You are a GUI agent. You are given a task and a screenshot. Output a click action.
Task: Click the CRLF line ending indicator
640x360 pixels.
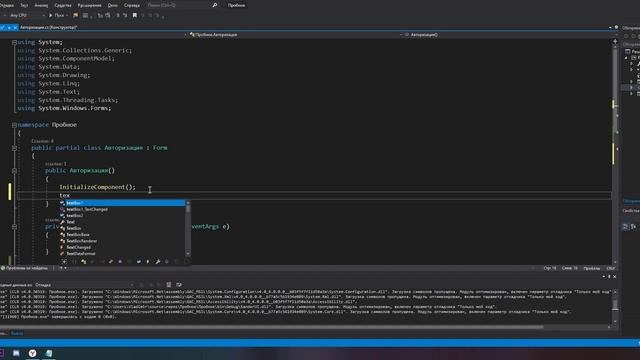(611, 268)
